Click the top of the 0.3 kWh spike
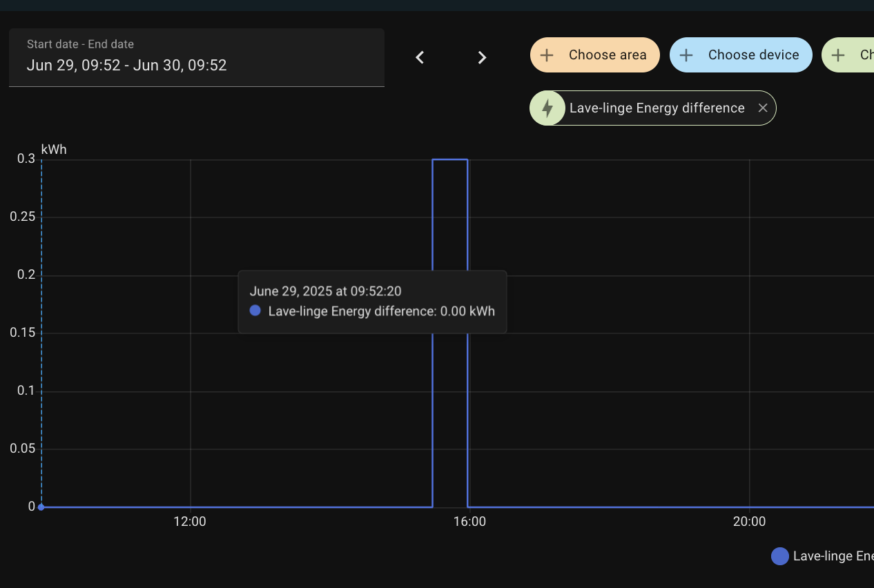This screenshot has width=874, height=588. (x=450, y=160)
